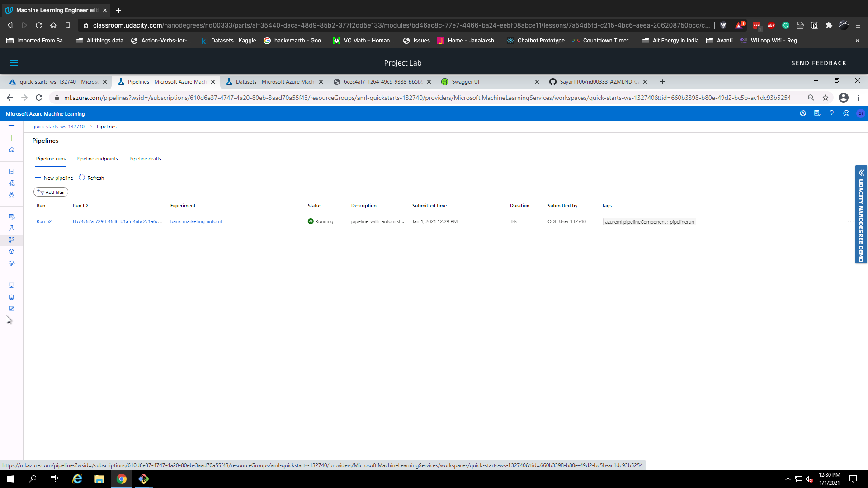Click the Home icon in sidebar
The width and height of the screenshot is (868, 488).
pyautogui.click(x=12, y=150)
